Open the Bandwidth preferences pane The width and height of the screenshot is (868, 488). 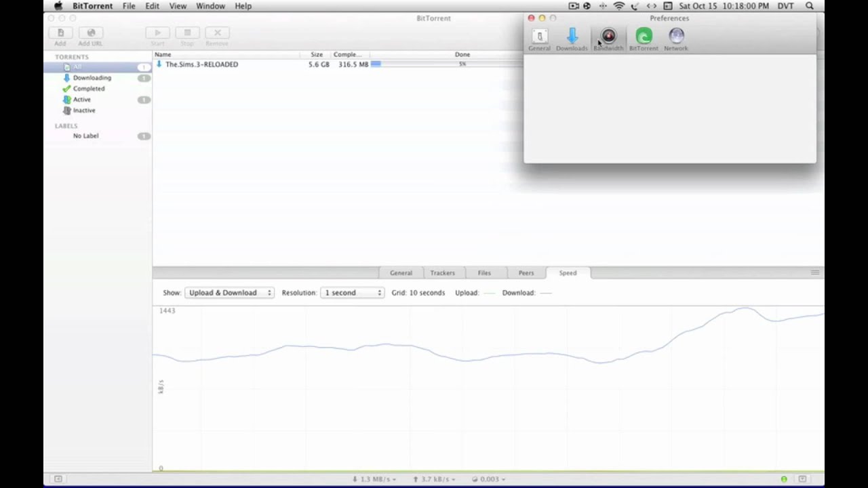pos(608,39)
